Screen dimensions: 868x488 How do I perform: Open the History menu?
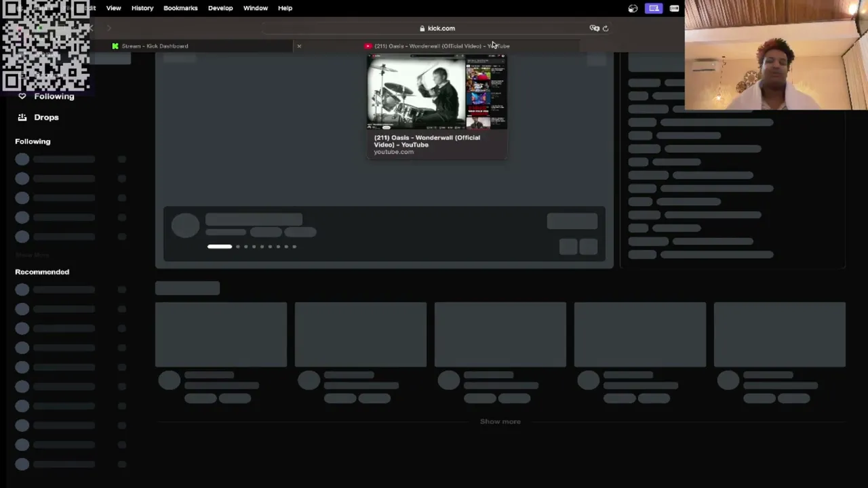142,8
